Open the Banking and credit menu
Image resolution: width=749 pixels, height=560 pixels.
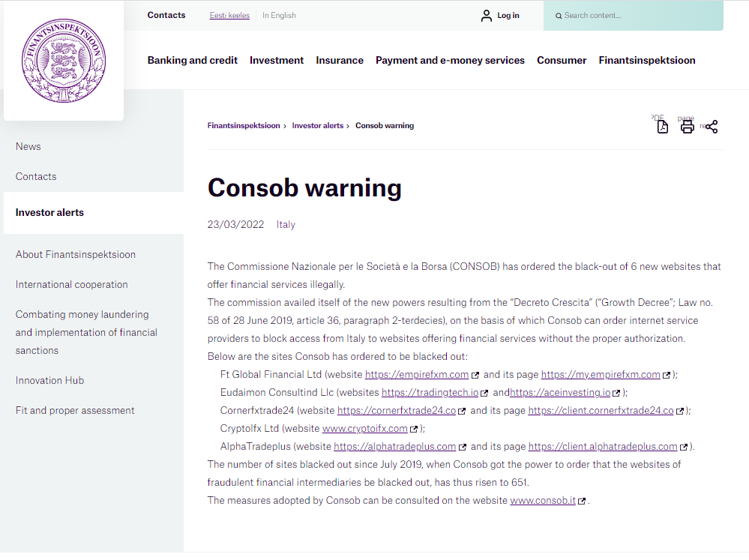pos(192,61)
